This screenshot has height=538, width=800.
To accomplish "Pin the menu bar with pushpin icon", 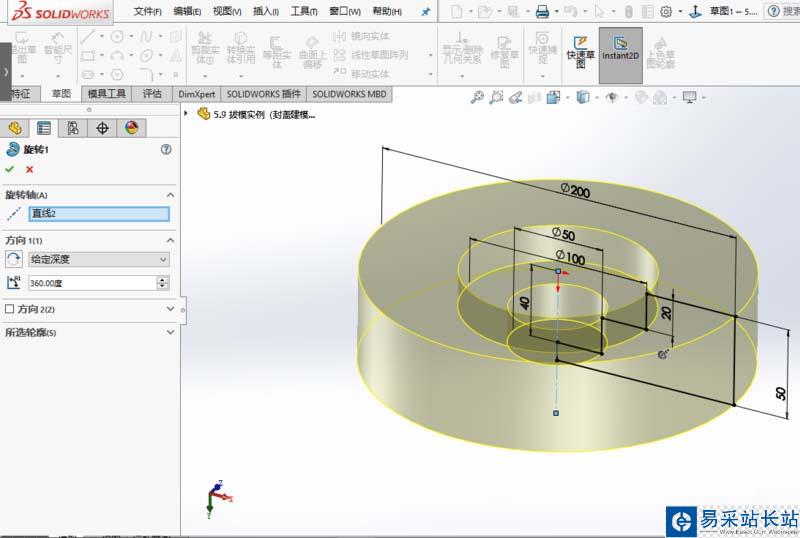I will pos(426,11).
